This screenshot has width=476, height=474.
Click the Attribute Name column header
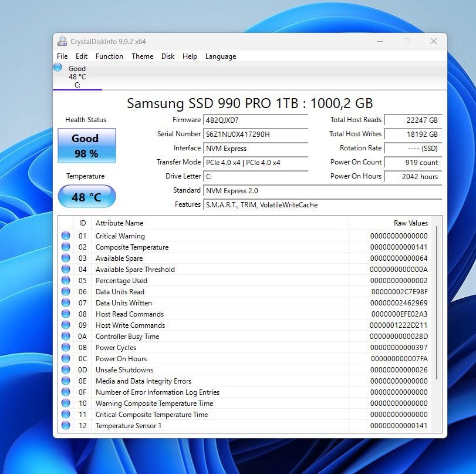pos(221,223)
